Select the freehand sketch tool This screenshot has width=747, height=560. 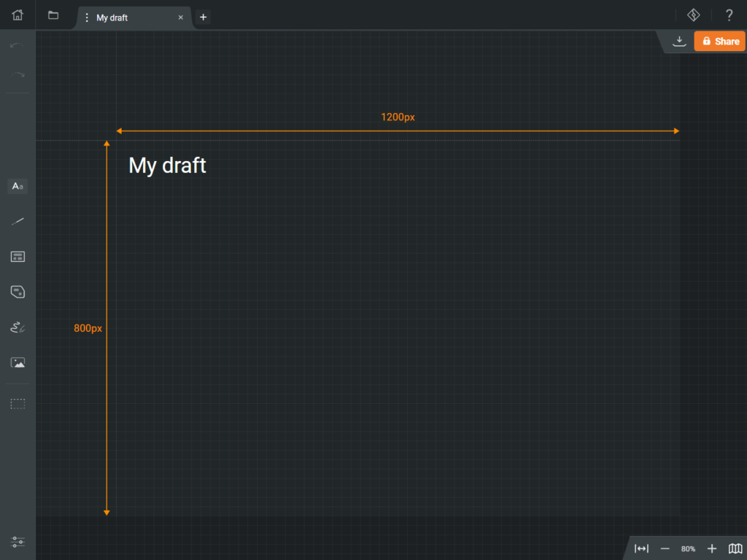tap(18, 327)
